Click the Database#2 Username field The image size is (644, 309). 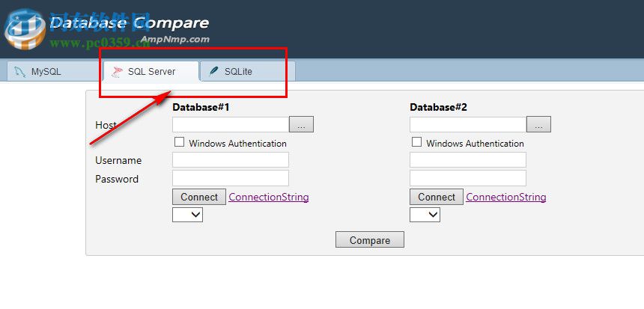pyautogui.click(x=468, y=159)
